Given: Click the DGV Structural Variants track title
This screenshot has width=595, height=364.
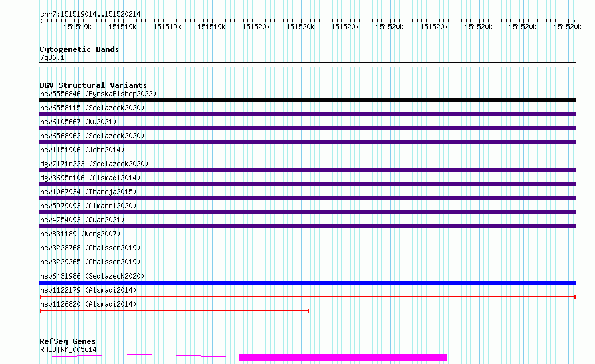Looking at the screenshot, I should click(x=94, y=85).
